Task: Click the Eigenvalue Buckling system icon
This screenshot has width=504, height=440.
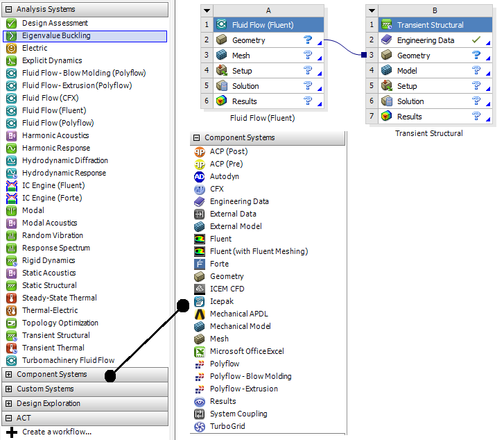Action: click(11, 36)
